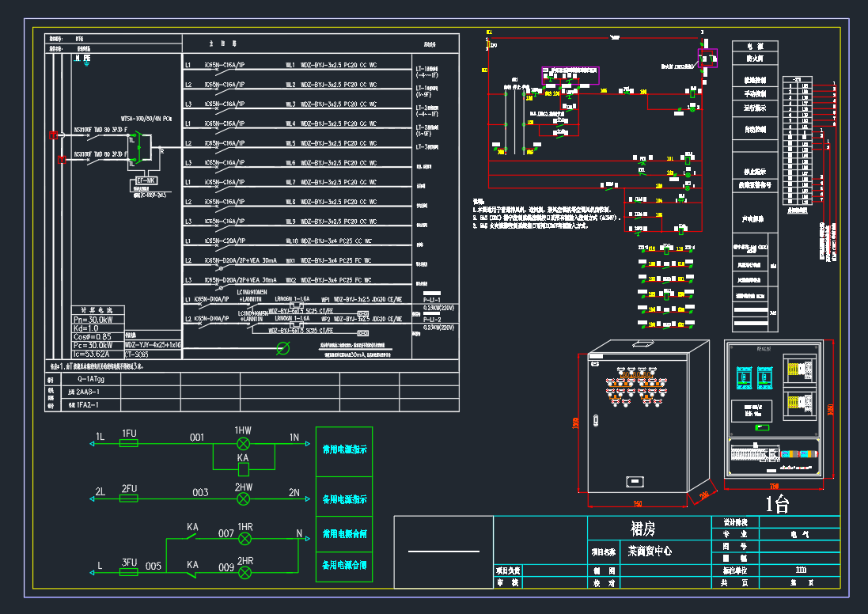Select the cyan label 备用电源合闸
Screen dimensions: 868x614
[344, 565]
